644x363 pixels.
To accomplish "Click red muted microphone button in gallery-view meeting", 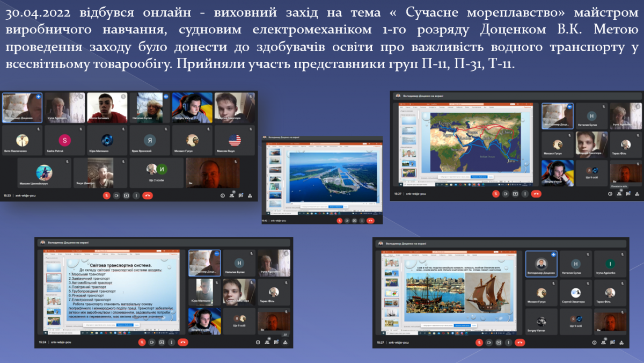I will click(106, 195).
